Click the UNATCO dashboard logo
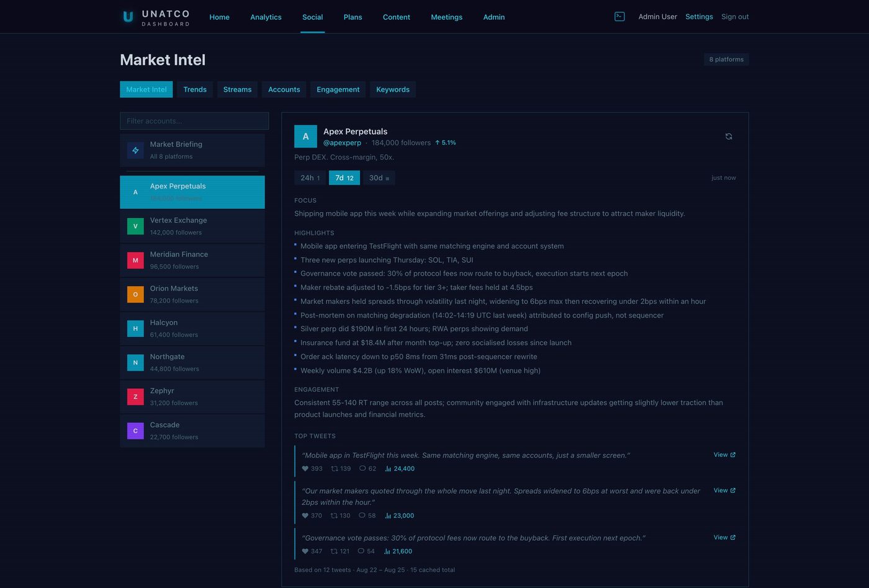Viewport: 869px width, 588px height. click(155, 17)
